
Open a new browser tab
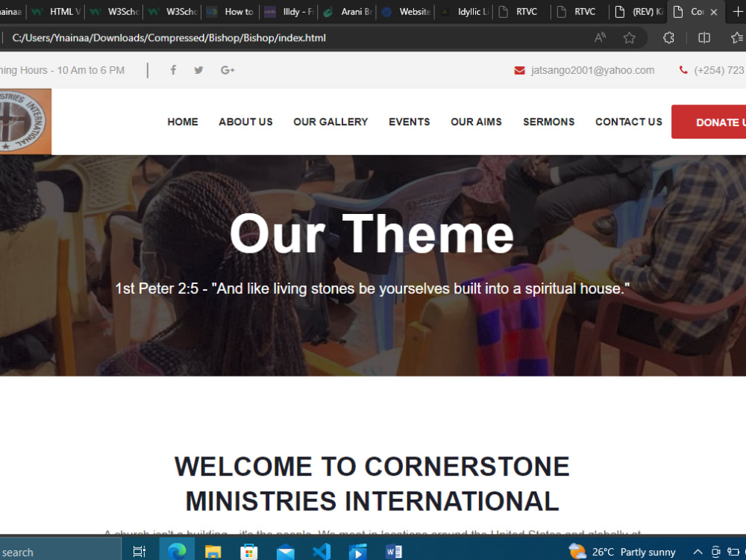[738, 12]
